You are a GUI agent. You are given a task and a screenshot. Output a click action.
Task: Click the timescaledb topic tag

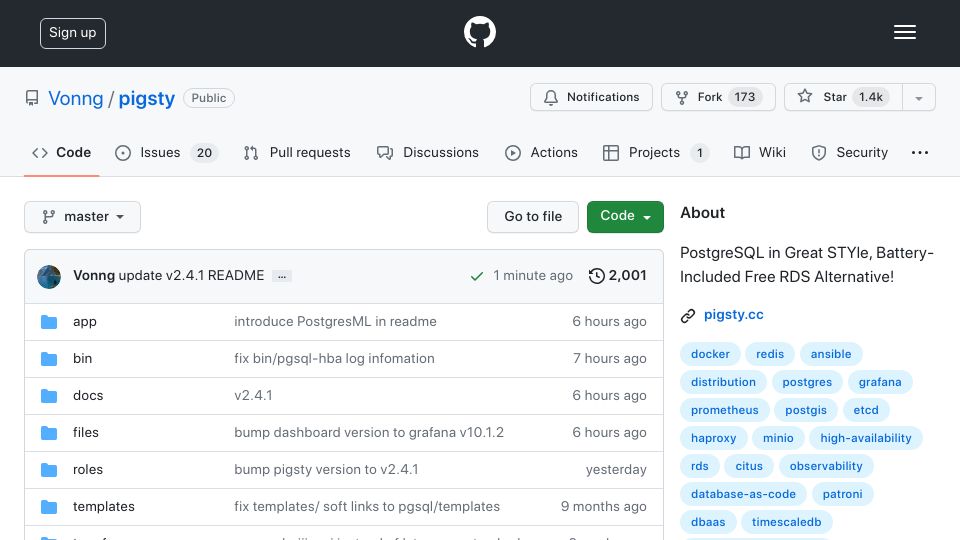786,523
